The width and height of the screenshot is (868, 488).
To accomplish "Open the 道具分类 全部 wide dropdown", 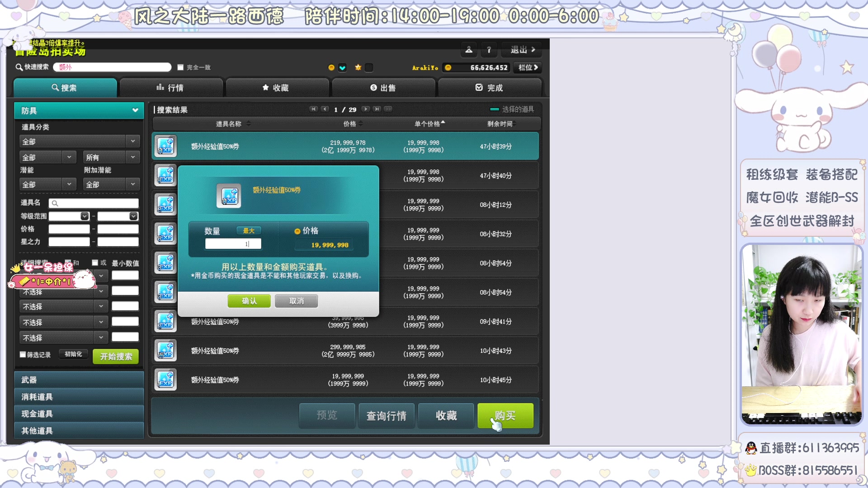I will click(80, 142).
